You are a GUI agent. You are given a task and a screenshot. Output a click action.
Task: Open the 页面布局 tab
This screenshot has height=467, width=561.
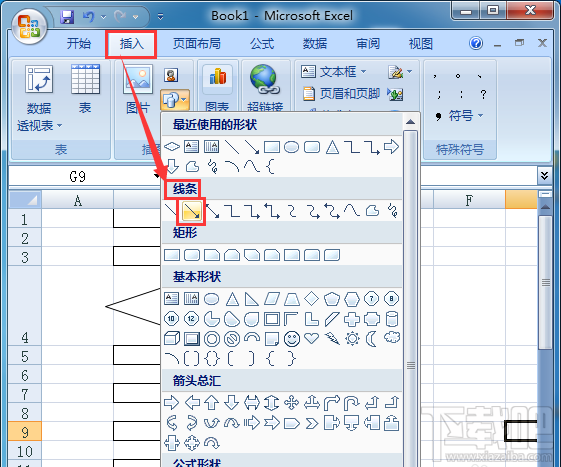(196, 44)
